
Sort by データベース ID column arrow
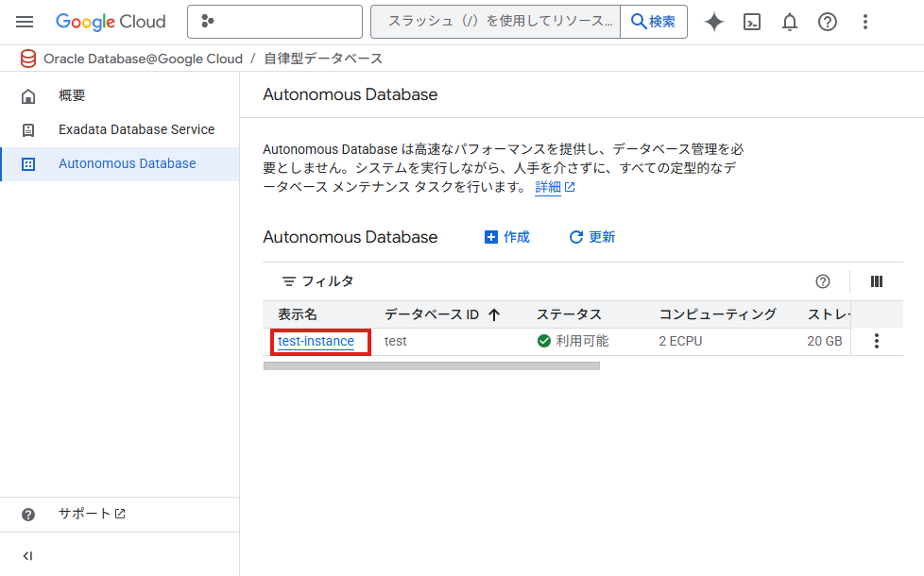(x=494, y=314)
